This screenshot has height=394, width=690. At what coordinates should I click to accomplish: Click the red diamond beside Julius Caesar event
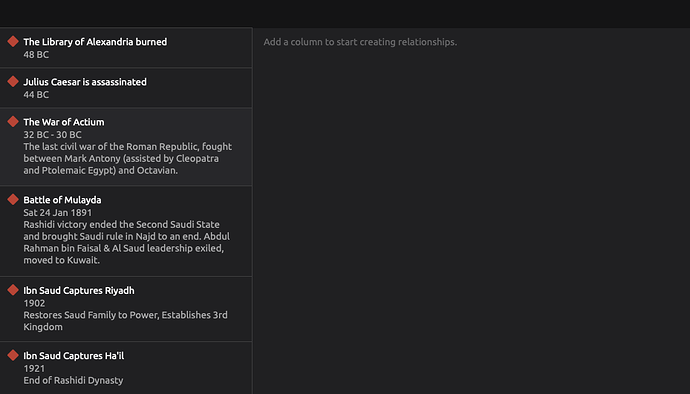click(x=13, y=81)
